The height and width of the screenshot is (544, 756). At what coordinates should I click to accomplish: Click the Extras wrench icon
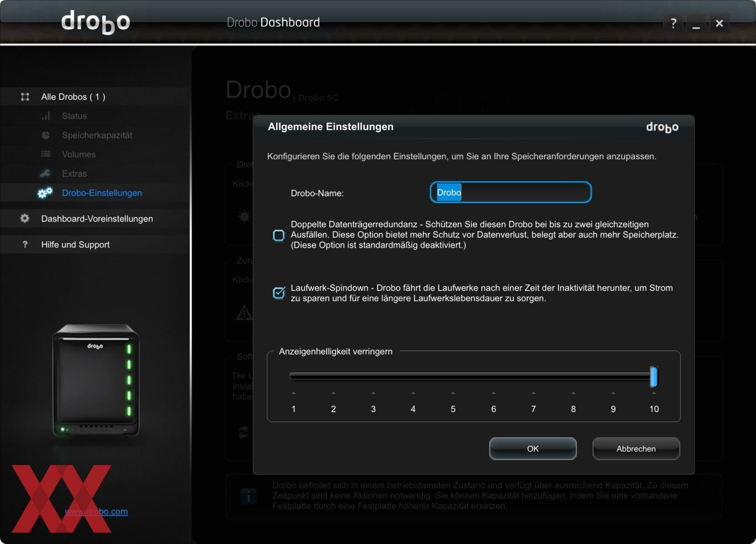coord(46,174)
